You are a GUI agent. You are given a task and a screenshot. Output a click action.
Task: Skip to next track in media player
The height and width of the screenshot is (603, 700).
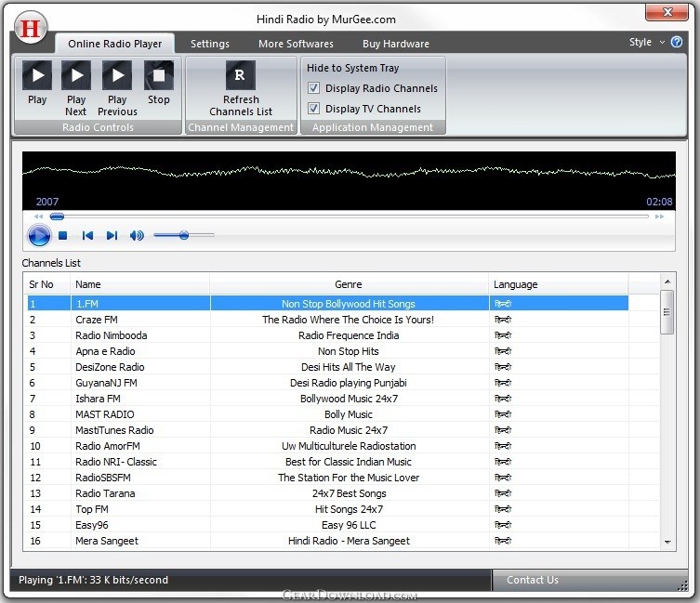(112, 235)
